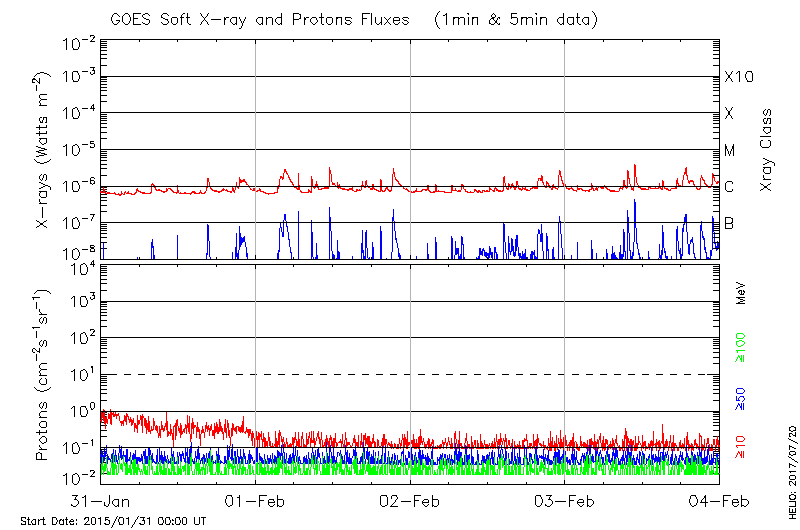Screen dimensions: 800x530
Task: Select the red ≥10 MeV legend label
Action: point(741,447)
